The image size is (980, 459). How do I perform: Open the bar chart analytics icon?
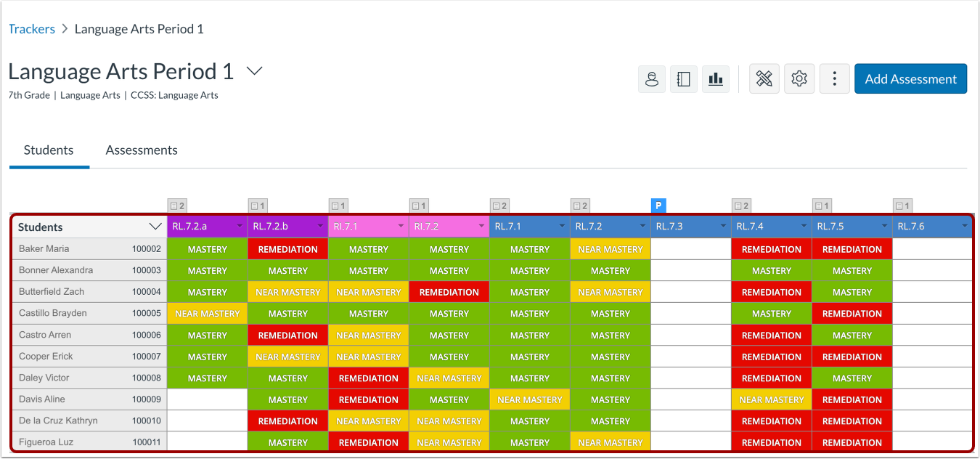pos(716,78)
